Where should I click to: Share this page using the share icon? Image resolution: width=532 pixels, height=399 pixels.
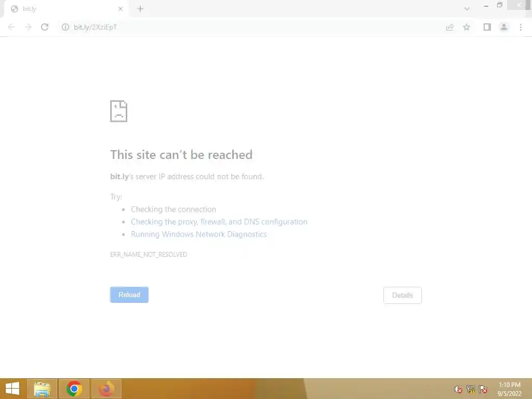[450, 27]
